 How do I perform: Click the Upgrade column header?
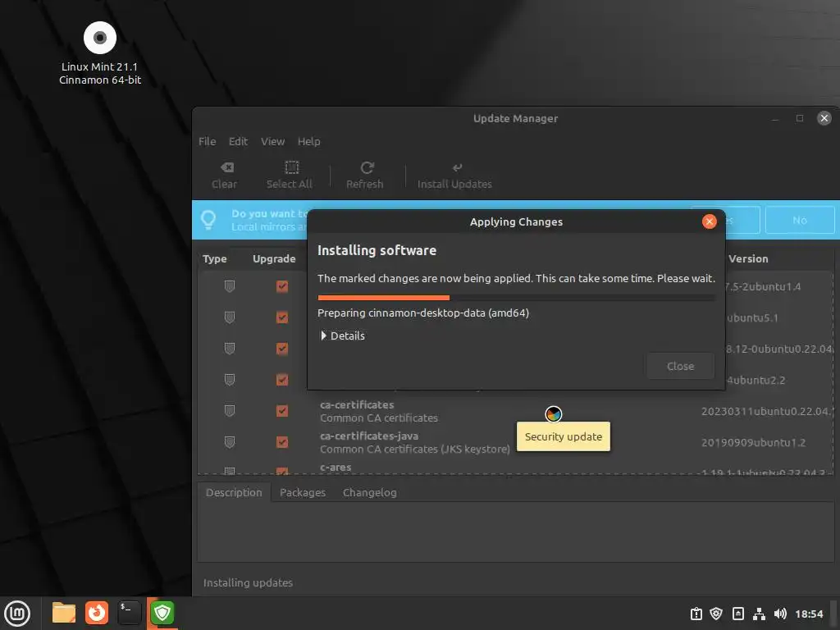point(274,258)
